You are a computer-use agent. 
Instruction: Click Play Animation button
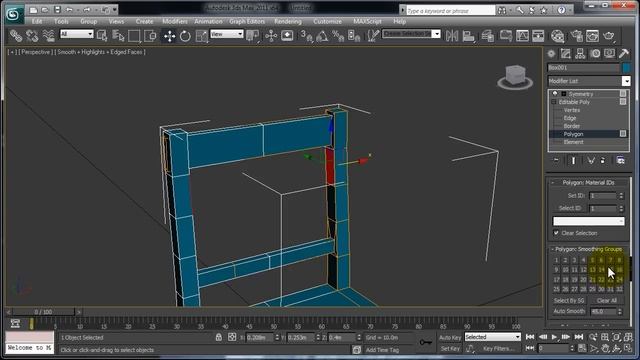[554, 337]
